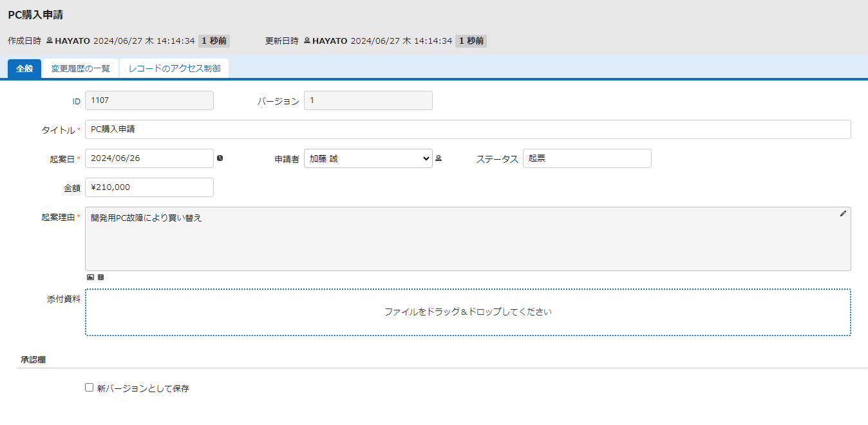Click the 新バージョンとして保存 label text
This screenshot has width=868, height=425.
click(143, 388)
